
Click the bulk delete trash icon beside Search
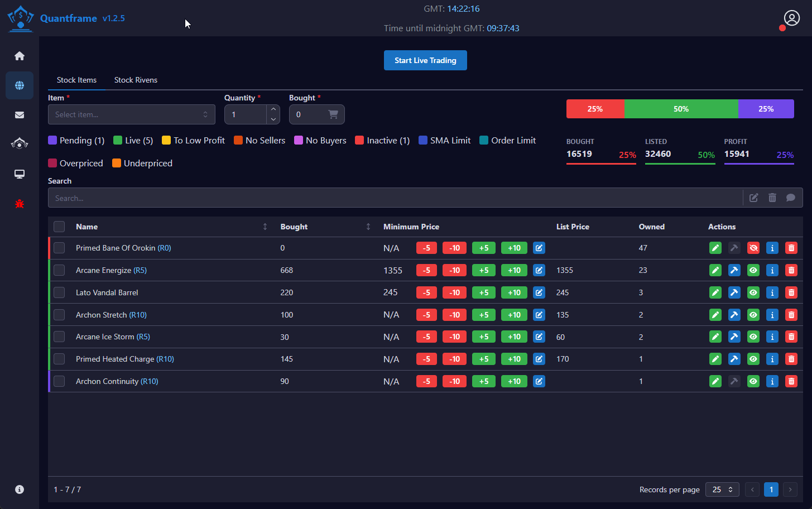772,198
